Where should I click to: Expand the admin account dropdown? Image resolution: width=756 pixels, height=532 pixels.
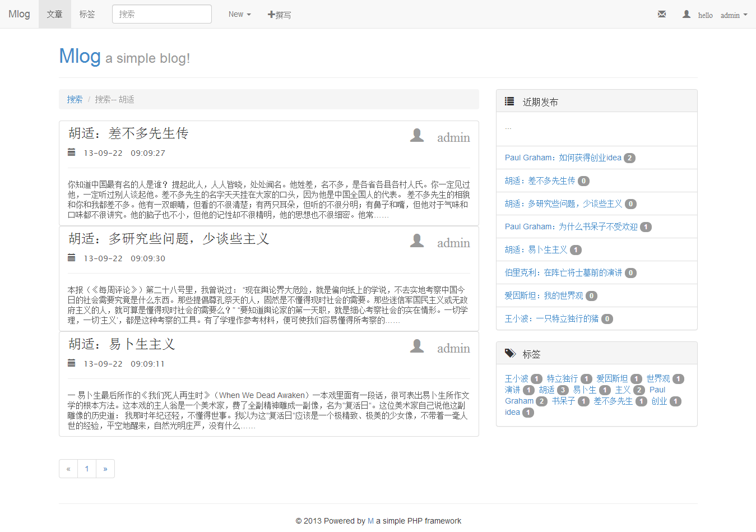[734, 15]
